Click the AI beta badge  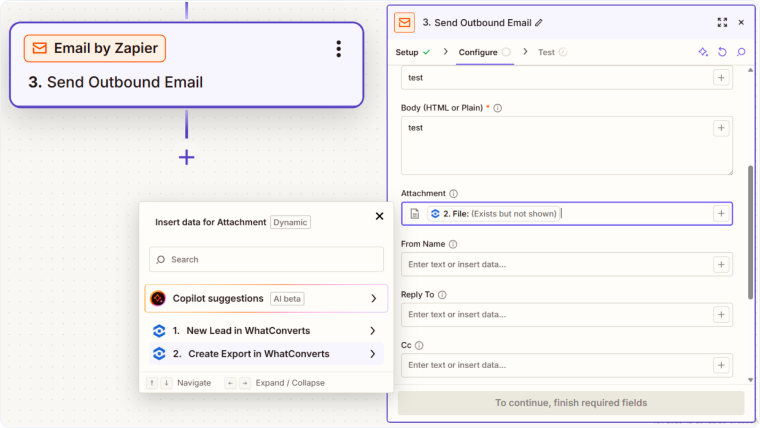pyautogui.click(x=287, y=299)
